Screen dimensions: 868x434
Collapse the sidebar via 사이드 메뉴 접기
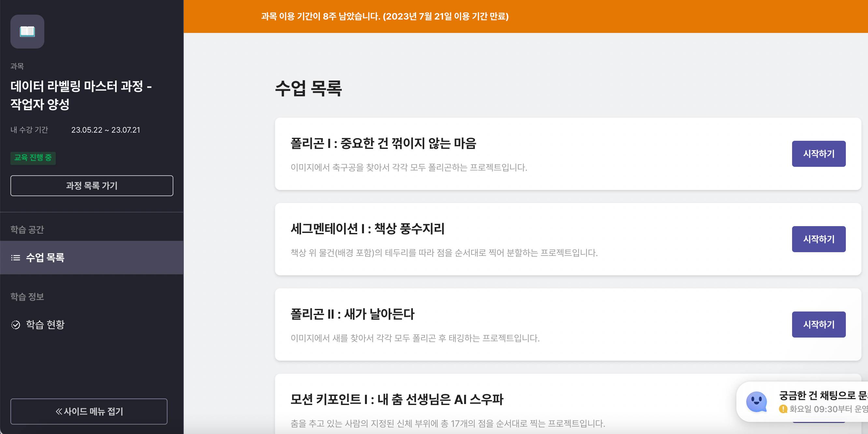coord(89,411)
